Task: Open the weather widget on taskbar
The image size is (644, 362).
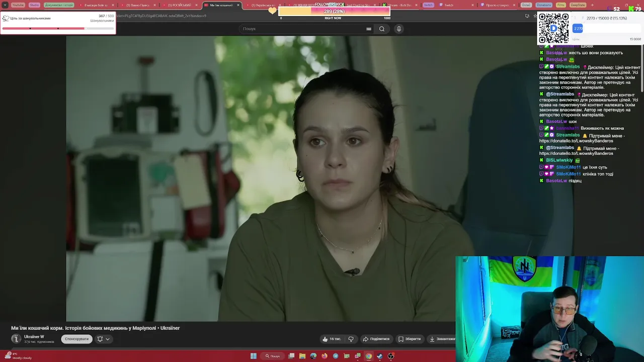Action: pyautogui.click(x=18, y=356)
